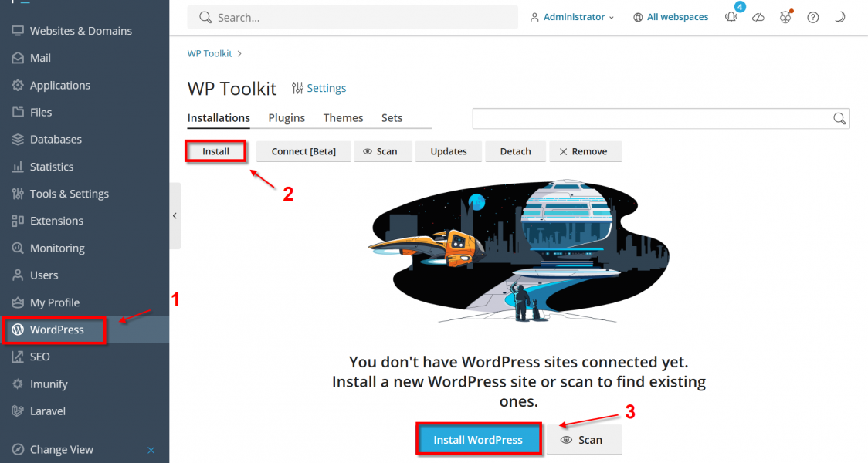Click the Change View compass icon

(18, 450)
